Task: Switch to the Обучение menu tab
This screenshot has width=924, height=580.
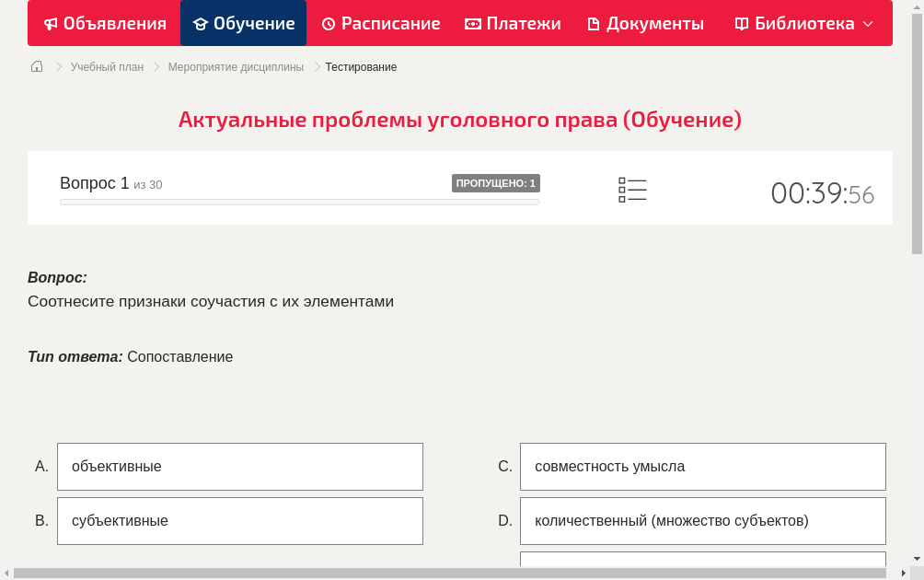Action: [243, 23]
